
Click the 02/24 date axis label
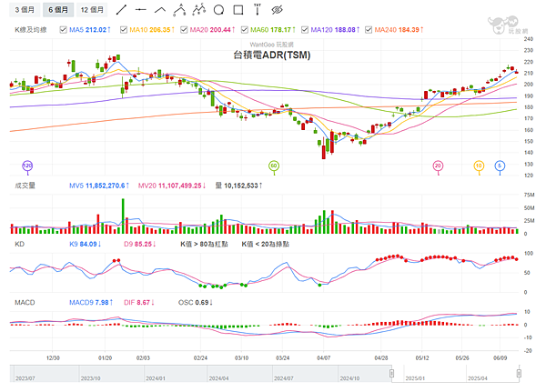coord(200,357)
